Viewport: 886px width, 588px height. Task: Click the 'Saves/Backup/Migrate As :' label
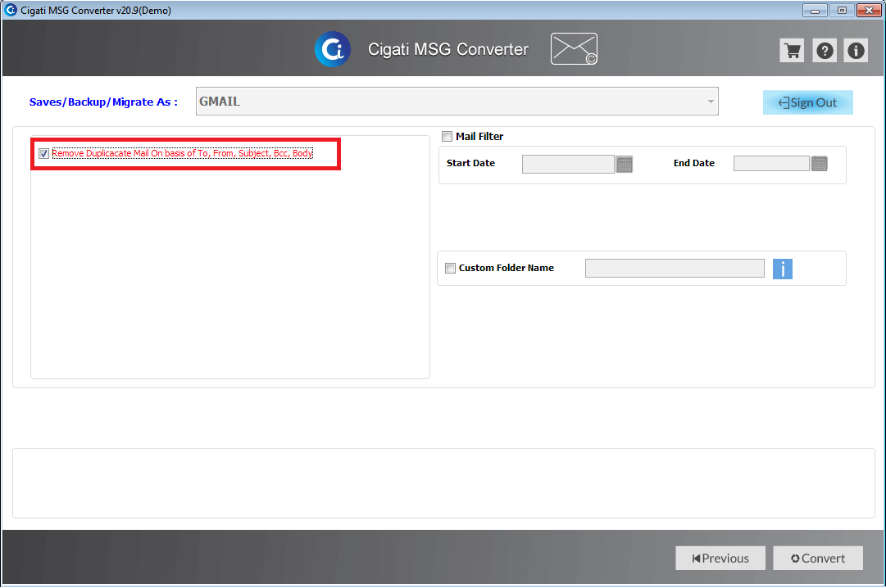click(103, 102)
